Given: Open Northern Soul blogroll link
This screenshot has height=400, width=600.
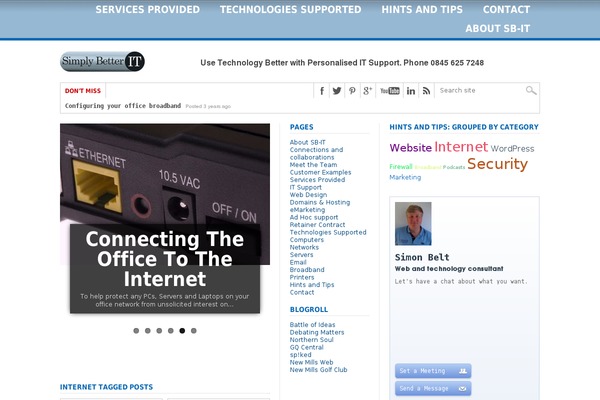Looking at the screenshot, I should point(311,340).
